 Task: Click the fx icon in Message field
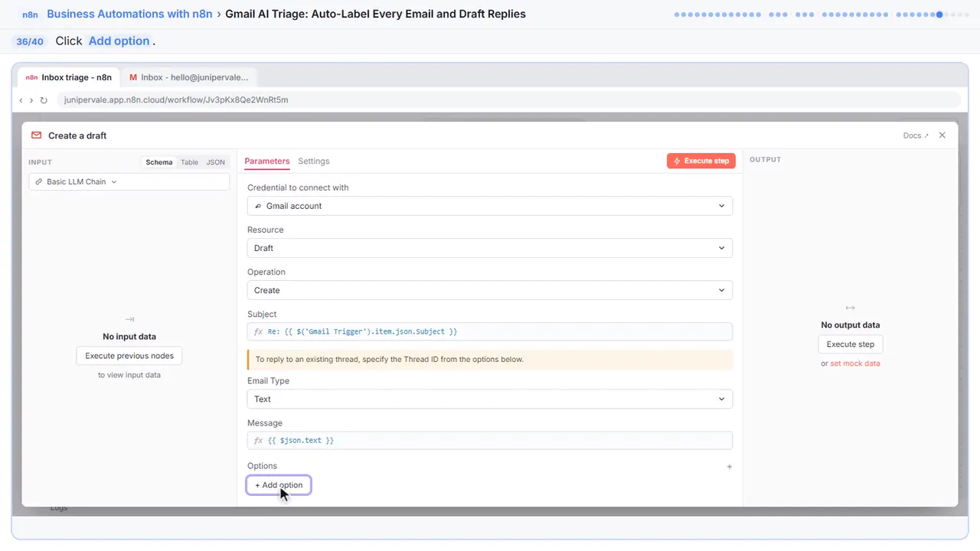259,441
